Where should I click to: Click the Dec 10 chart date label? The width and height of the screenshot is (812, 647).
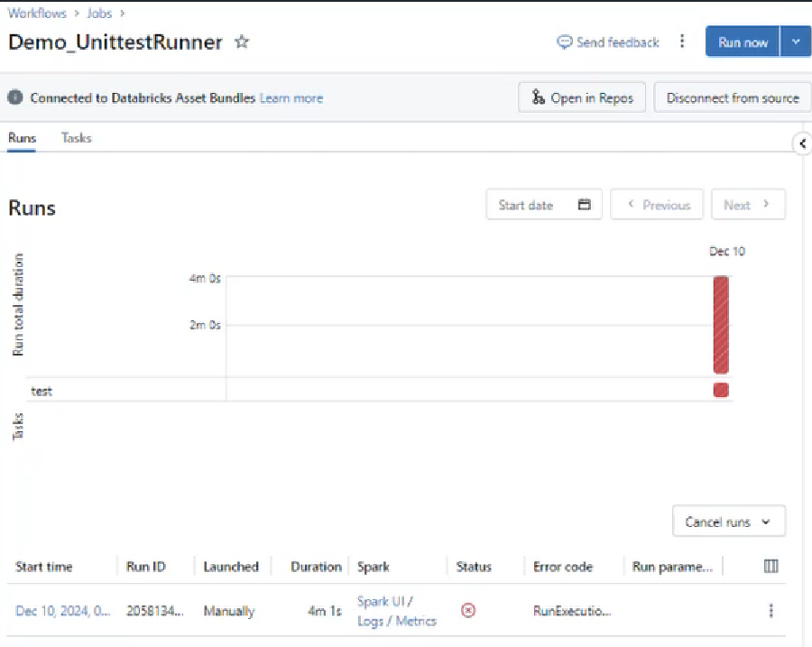pyautogui.click(x=727, y=251)
